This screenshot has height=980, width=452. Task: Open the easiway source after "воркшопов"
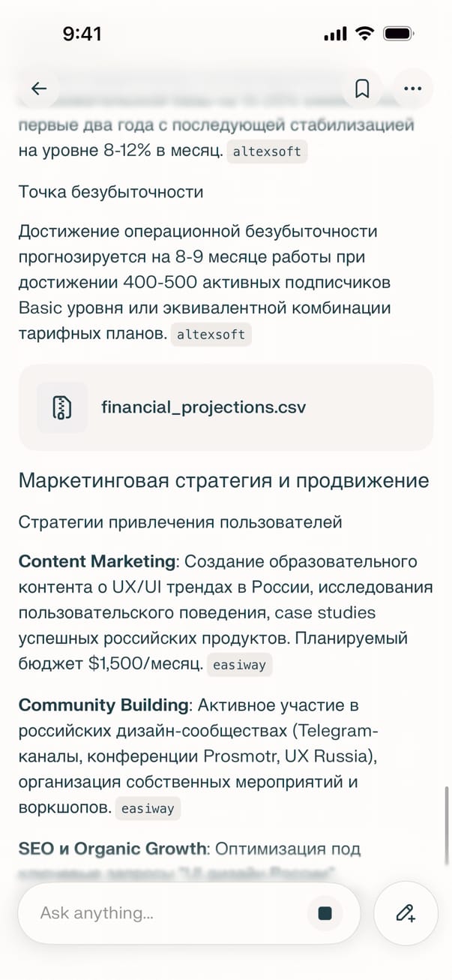click(x=148, y=809)
